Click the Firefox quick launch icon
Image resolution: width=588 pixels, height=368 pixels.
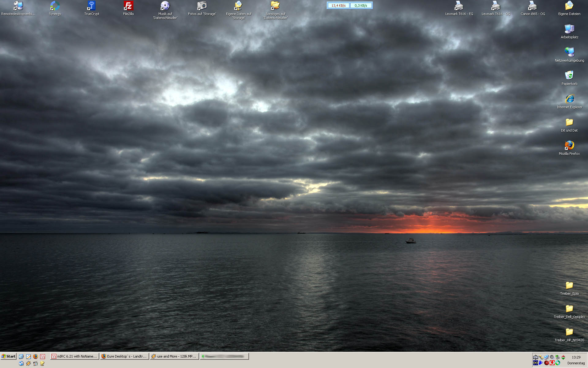click(36, 356)
